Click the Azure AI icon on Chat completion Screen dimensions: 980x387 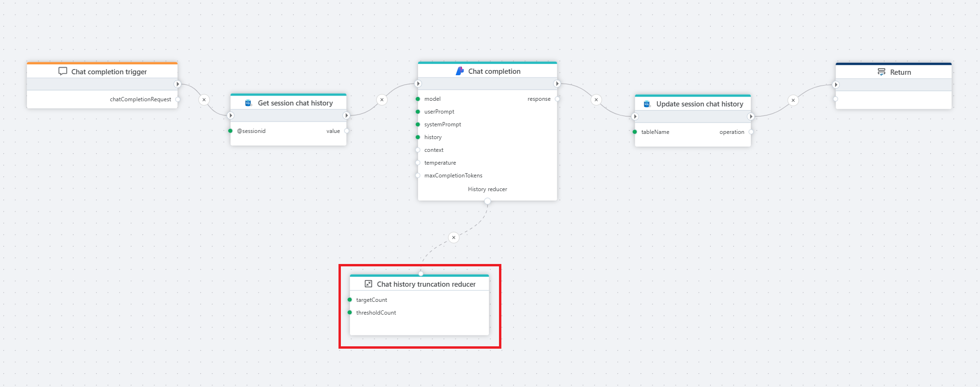[x=460, y=71]
